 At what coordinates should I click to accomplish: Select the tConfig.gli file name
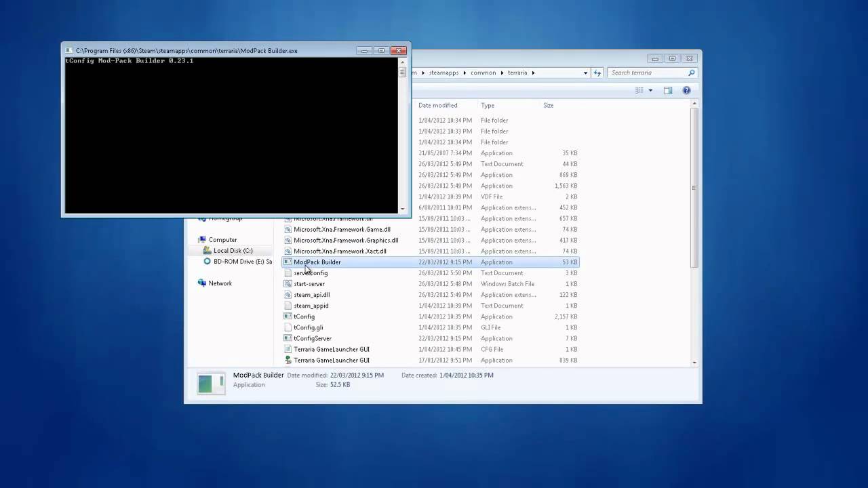(309, 327)
